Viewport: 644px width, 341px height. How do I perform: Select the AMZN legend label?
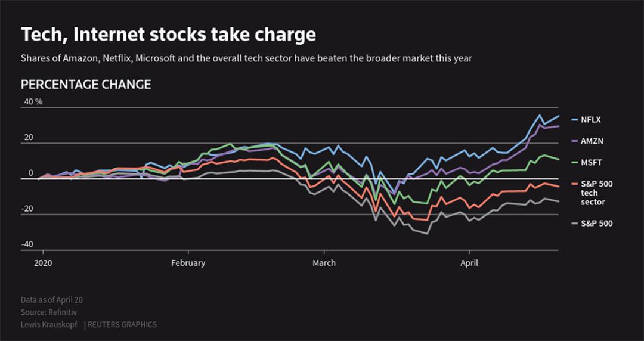click(592, 141)
